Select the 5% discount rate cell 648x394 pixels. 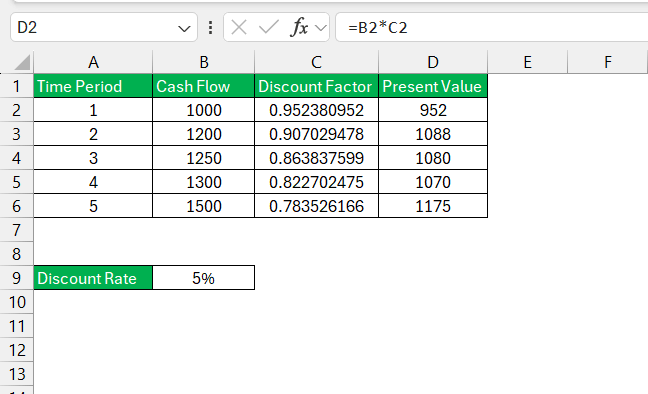point(204,278)
